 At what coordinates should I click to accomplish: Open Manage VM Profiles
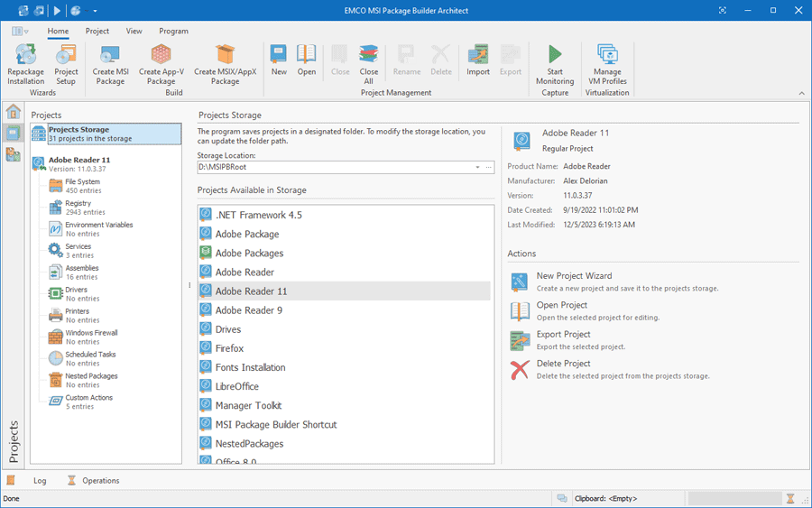pos(607,64)
